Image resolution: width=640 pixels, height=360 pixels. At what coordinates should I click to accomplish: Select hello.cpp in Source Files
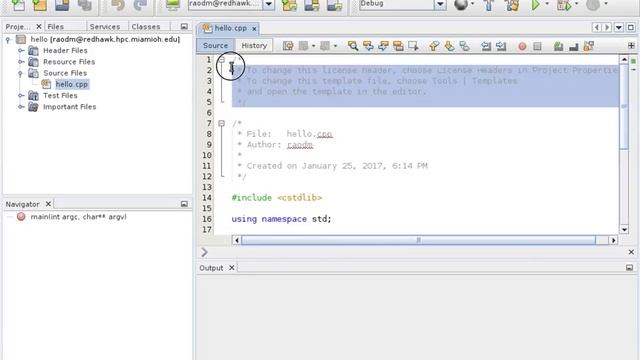(x=71, y=84)
